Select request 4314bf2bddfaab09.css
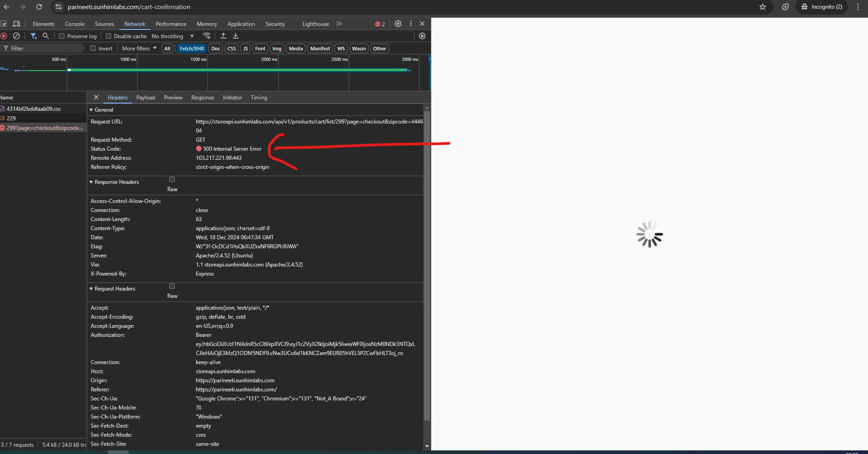868x454 pixels. click(43, 109)
